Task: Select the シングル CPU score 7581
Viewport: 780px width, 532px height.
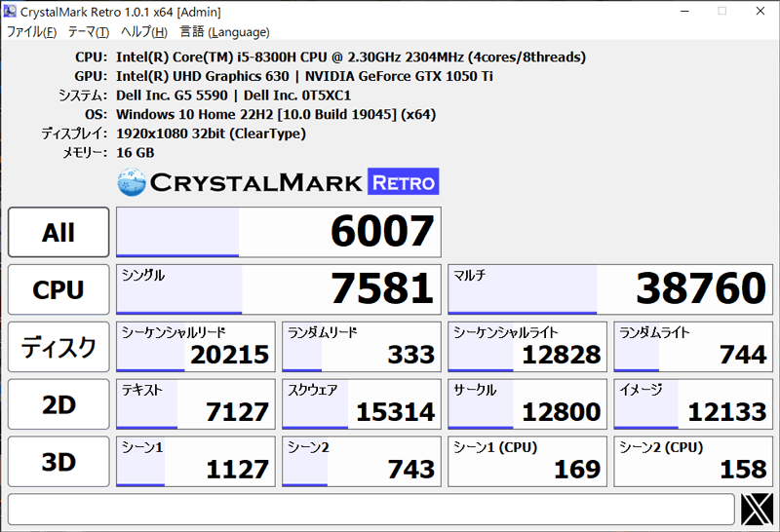Action: click(279, 289)
